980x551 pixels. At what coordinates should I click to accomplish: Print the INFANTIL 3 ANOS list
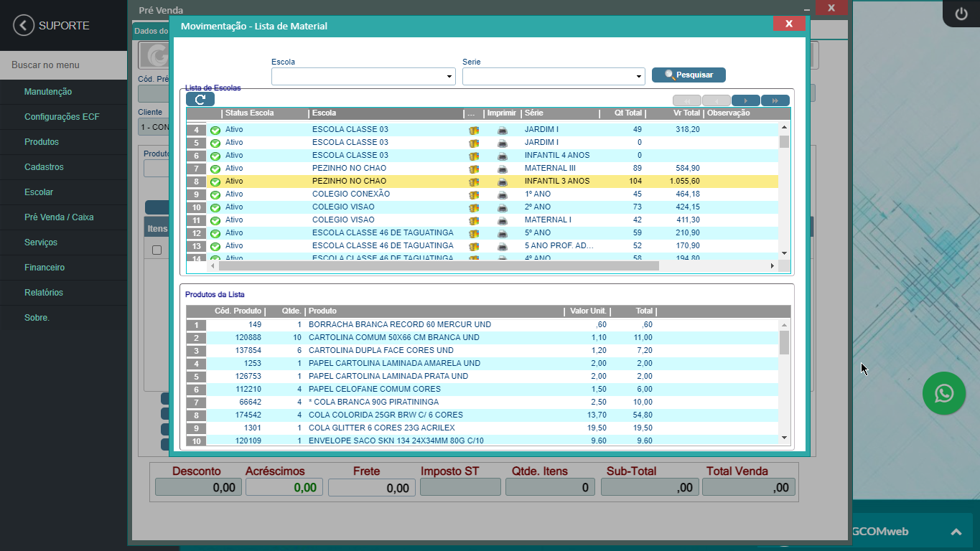point(503,182)
